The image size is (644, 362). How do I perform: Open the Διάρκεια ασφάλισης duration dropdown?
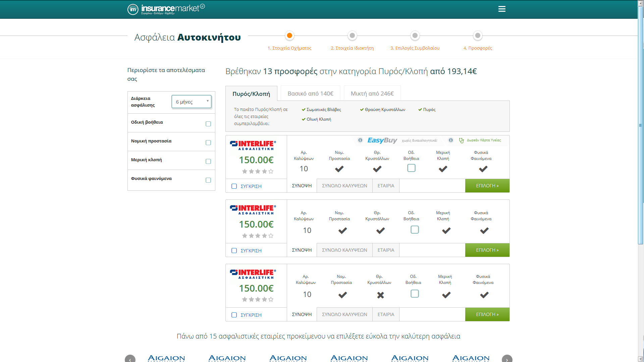(191, 102)
